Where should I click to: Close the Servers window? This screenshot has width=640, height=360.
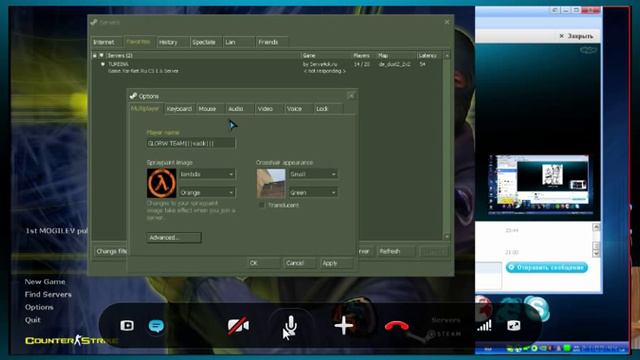tap(447, 22)
